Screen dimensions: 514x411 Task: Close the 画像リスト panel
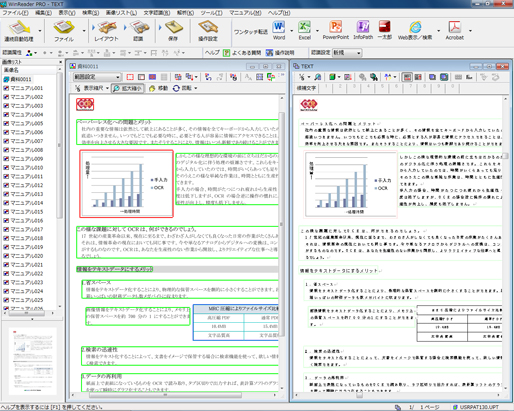(60, 62)
